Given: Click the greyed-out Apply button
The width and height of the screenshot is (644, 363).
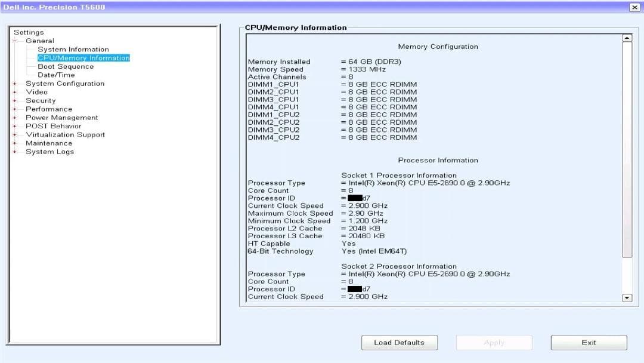Looking at the screenshot, I should pyautogui.click(x=494, y=343).
